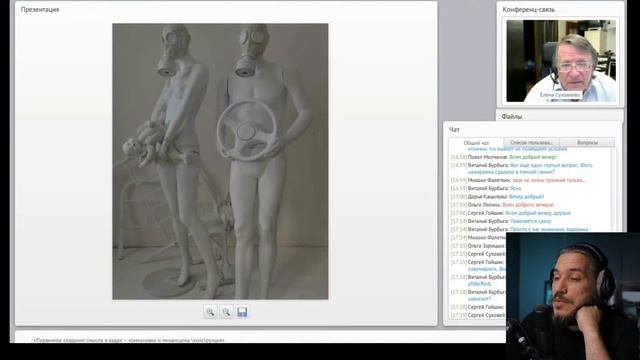Select Виталий Бурбыга's 'Ясно' message
The image size is (640, 360).
point(487,189)
